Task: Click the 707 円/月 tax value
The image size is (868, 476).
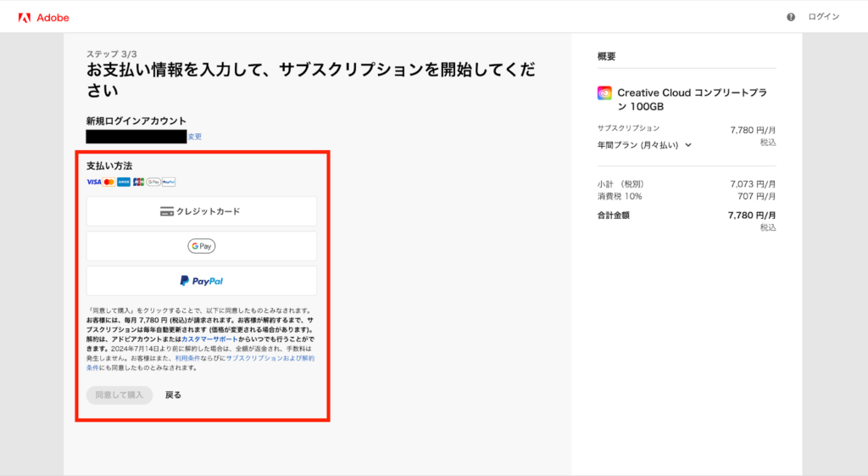Action: (x=756, y=196)
